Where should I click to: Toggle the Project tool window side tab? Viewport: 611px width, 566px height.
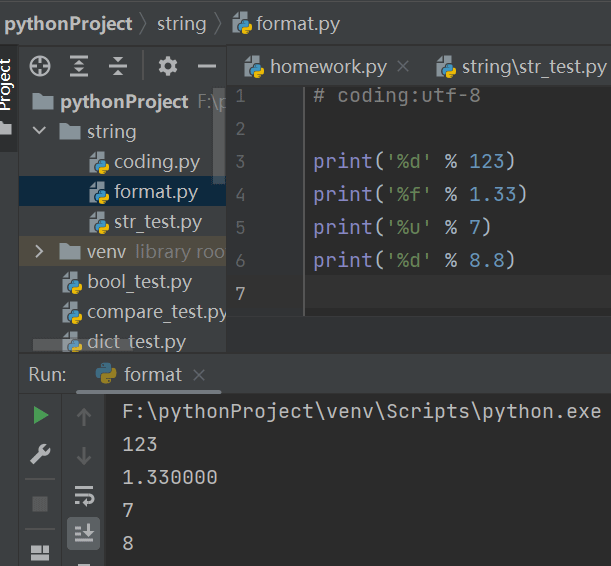click(x=7, y=85)
